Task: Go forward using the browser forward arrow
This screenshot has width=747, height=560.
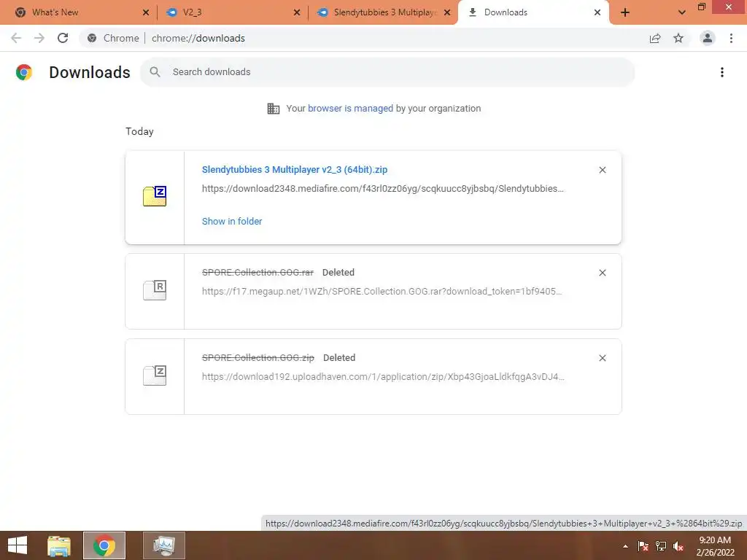Action: (39, 38)
